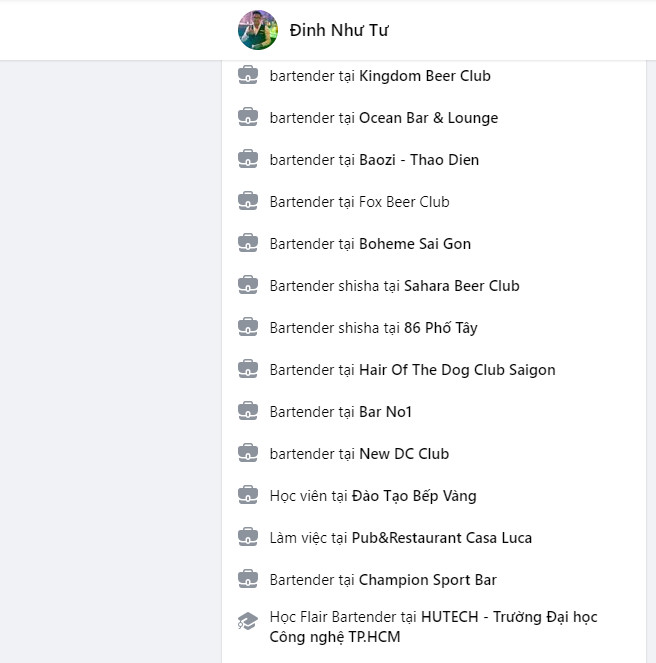Image resolution: width=656 pixels, height=663 pixels.
Task: Go to the Bar No1 page
Action: pyautogui.click(x=385, y=412)
